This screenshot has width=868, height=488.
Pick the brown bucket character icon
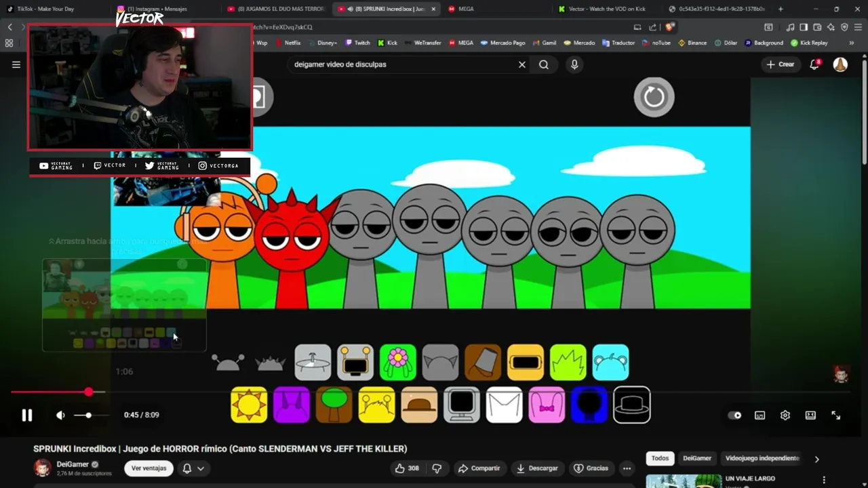(483, 363)
